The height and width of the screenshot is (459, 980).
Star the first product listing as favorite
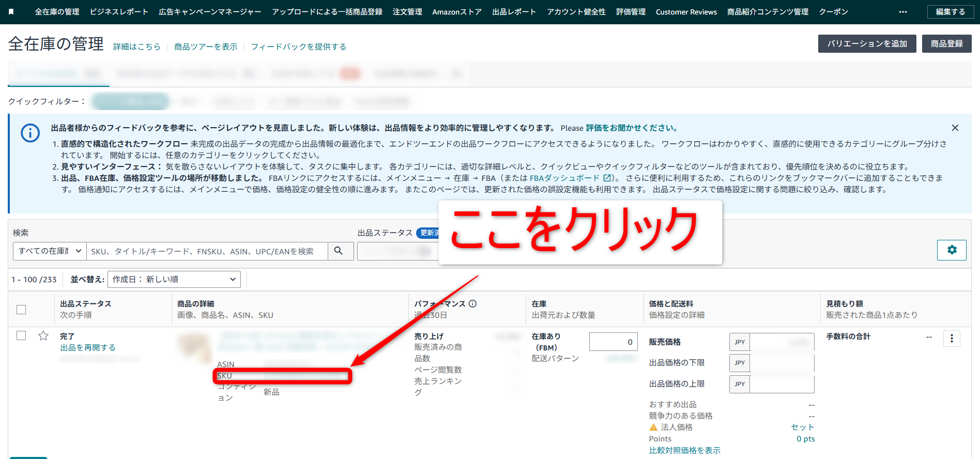43,336
